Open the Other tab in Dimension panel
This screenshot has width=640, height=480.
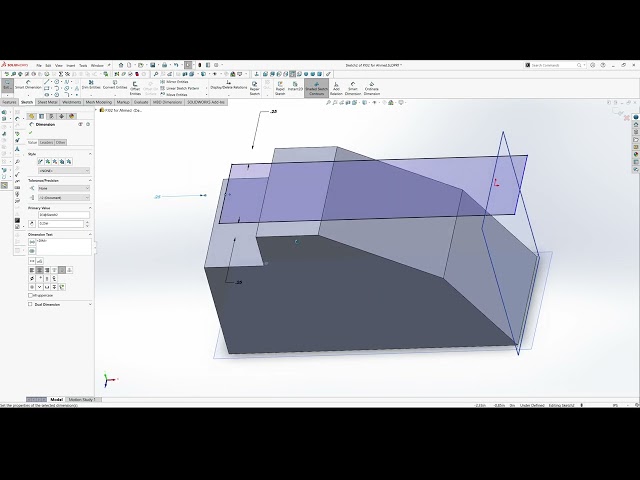point(60,142)
